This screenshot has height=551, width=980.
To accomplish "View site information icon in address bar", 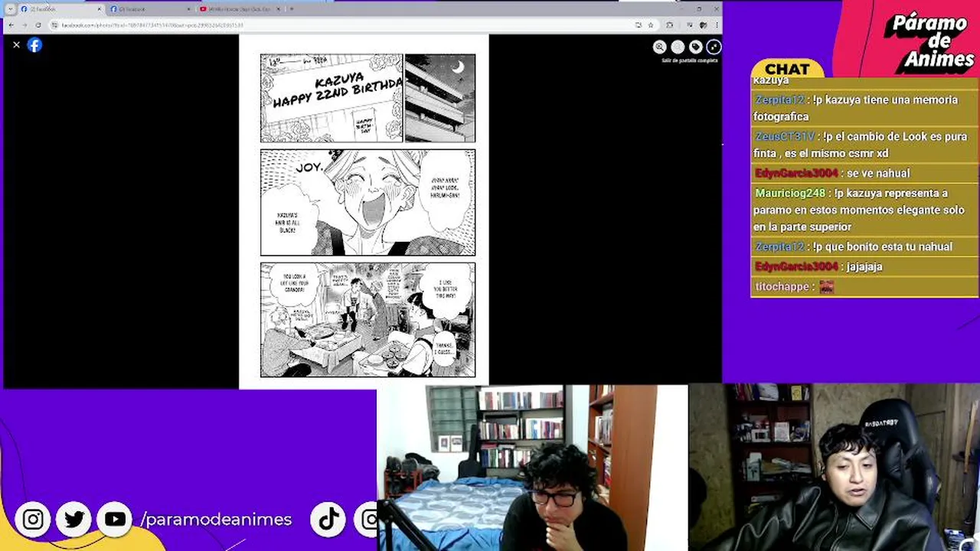I will click(54, 24).
